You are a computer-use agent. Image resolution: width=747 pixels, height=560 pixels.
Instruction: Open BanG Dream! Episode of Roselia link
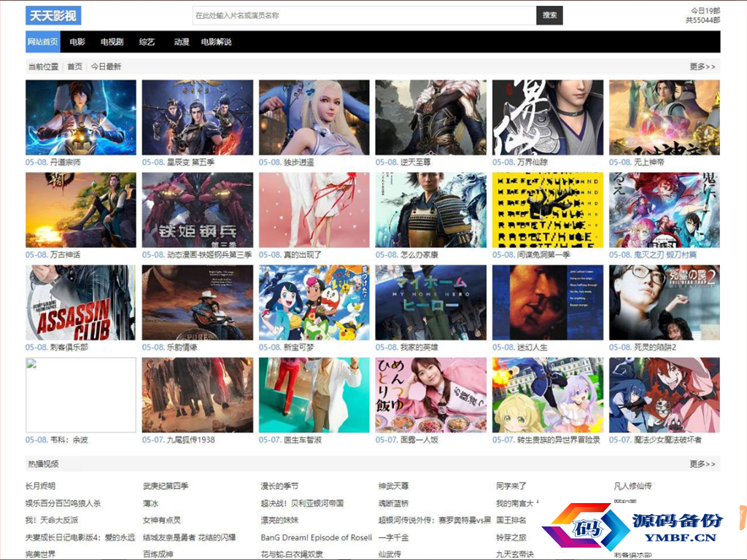point(317,537)
